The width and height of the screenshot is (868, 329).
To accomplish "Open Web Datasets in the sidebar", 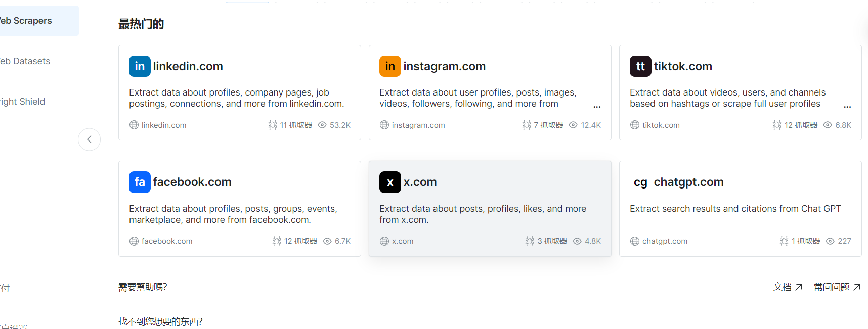I will point(25,61).
